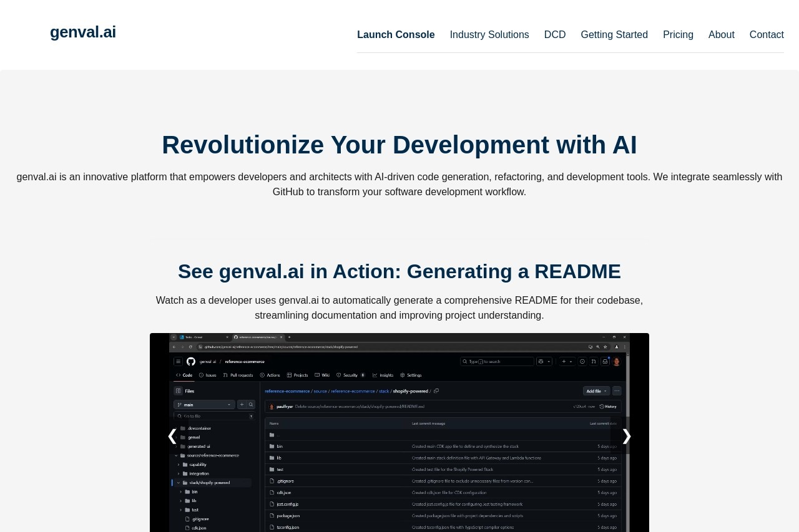Show previous carousel slide
The height and width of the screenshot is (532, 799).
point(172,436)
